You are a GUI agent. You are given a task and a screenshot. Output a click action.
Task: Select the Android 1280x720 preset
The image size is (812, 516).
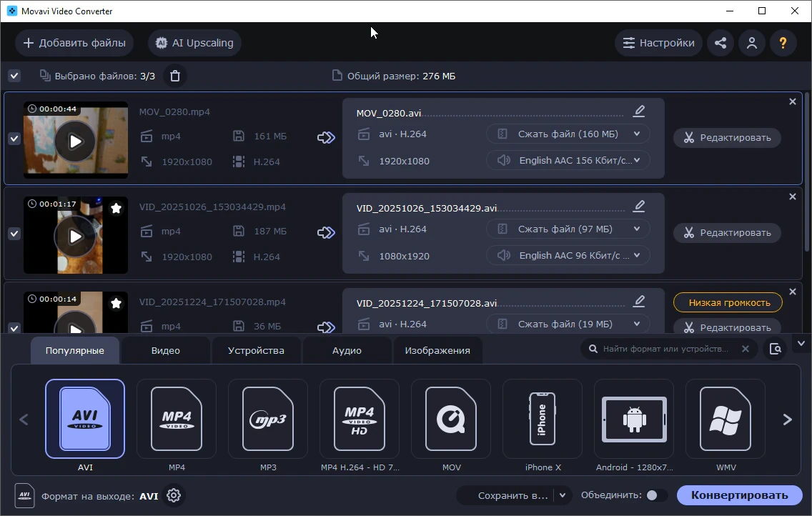tap(634, 419)
